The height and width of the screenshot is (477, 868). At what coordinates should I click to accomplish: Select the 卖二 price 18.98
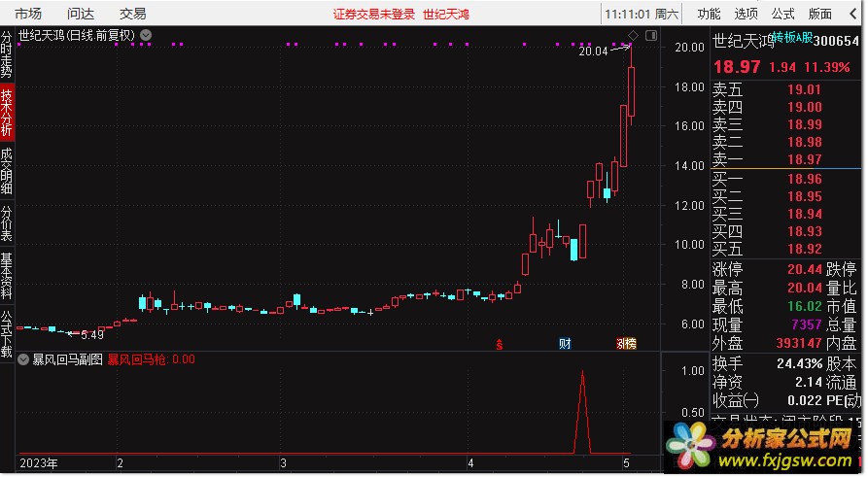[x=805, y=142]
